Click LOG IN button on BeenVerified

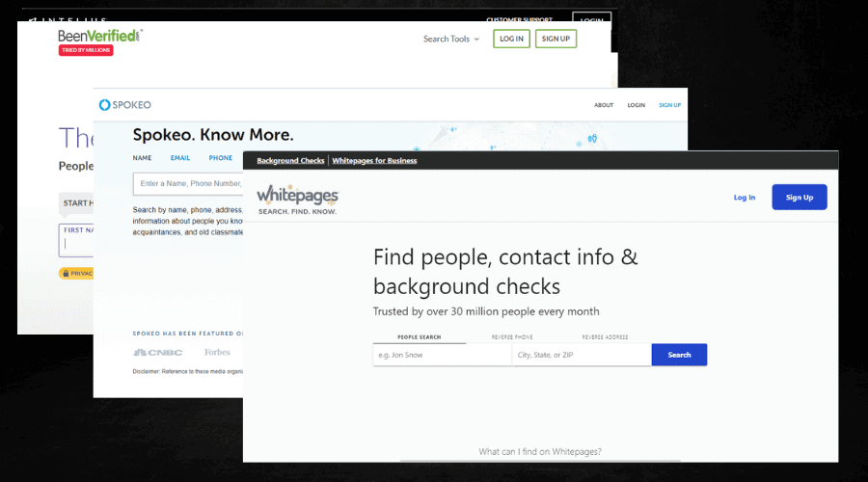click(x=511, y=39)
